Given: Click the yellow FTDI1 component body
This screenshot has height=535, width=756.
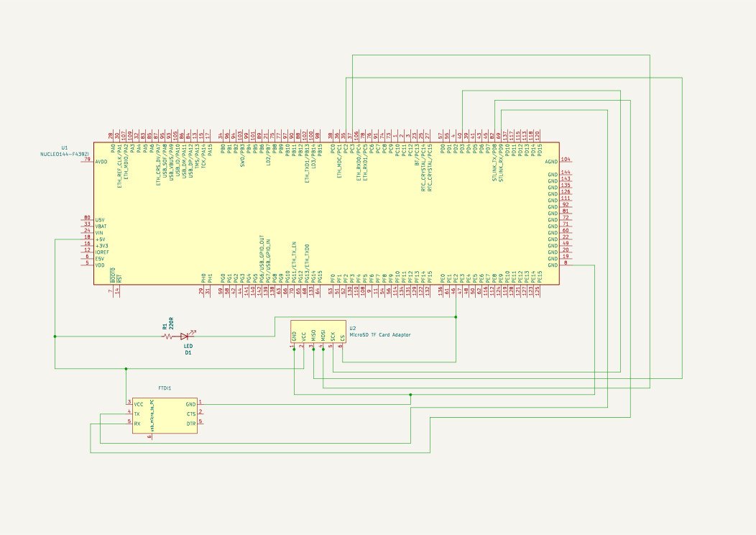Looking at the screenshot, I should (x=165, y=416).
